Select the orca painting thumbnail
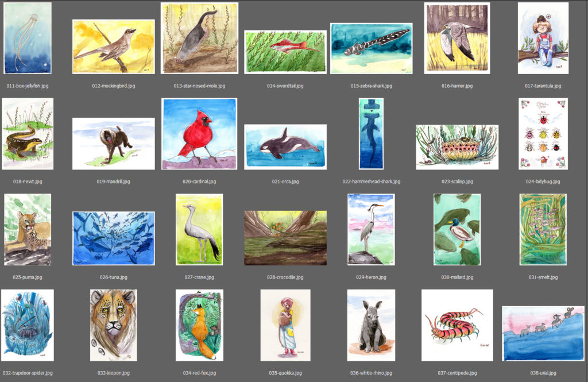The height and width of the screenshot is (382, 588). [x=285, y=147]
